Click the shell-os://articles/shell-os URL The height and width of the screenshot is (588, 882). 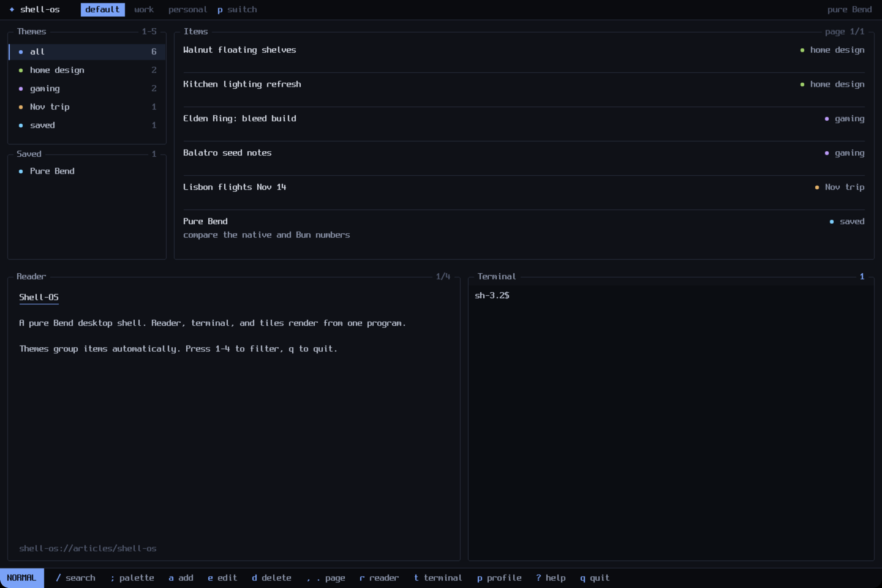click(x=88, y=549)
